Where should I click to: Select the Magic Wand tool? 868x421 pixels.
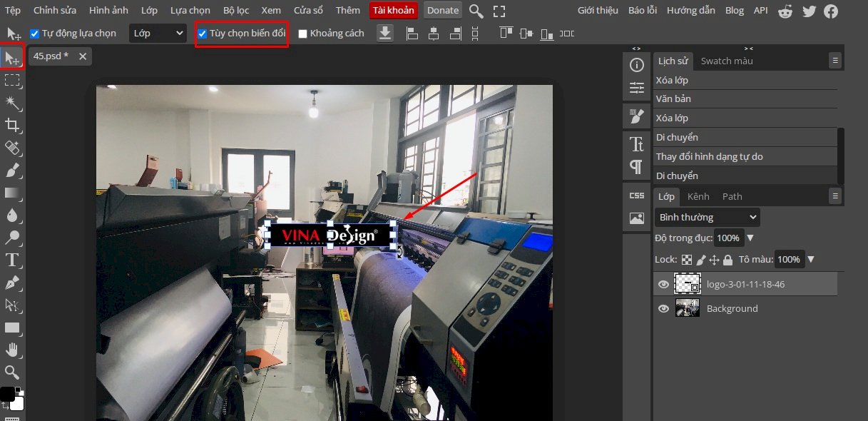[12, 103]
